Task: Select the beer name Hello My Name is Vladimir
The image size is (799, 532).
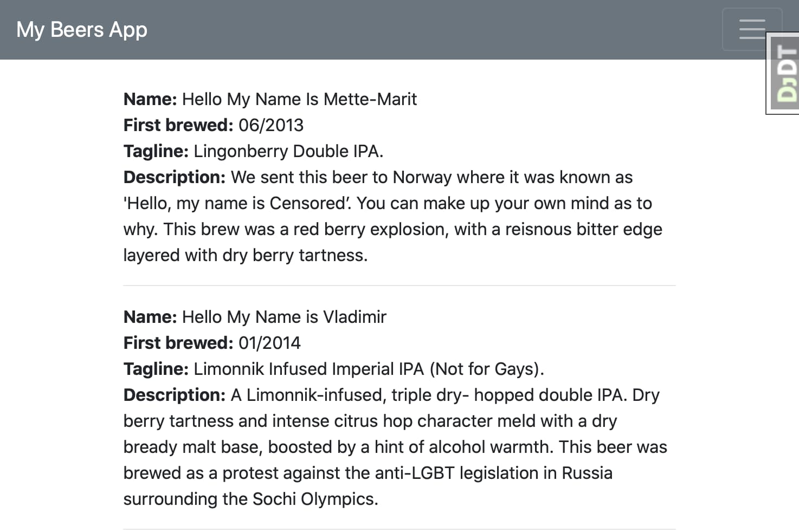Action: click(283, 317)
